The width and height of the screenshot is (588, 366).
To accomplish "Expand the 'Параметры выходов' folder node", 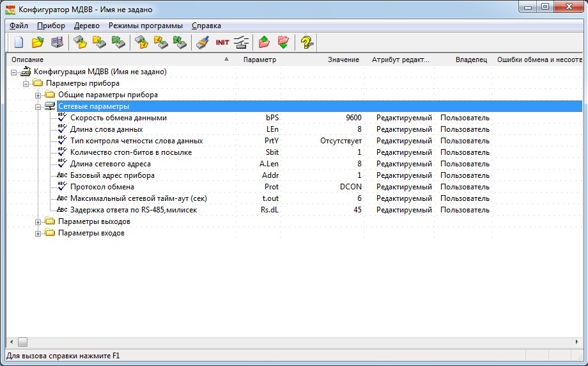I will pyautogui.click(x=38, y=221).
